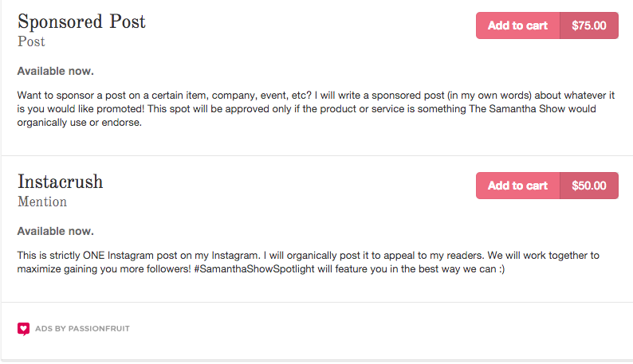Add Sponsored Post to cart
The height and width of the screenshot is (364, 633).
(517, 25)
